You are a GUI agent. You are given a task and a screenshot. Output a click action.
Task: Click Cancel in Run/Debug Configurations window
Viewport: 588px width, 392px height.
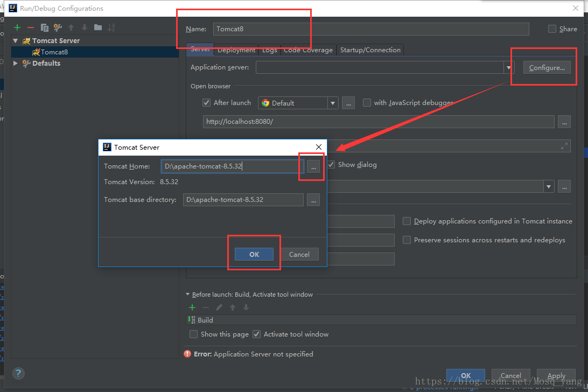tap(511, 375)
